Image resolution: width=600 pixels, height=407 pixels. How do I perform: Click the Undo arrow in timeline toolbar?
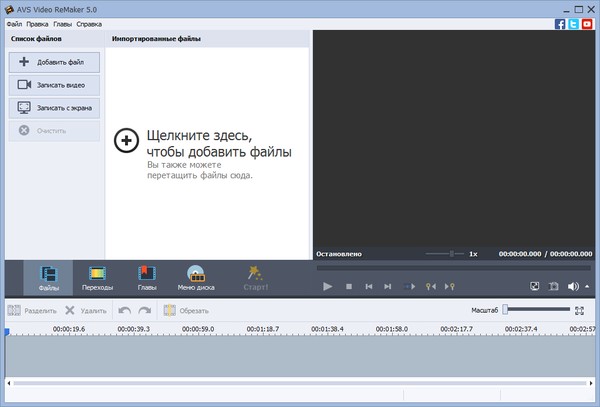125,311
